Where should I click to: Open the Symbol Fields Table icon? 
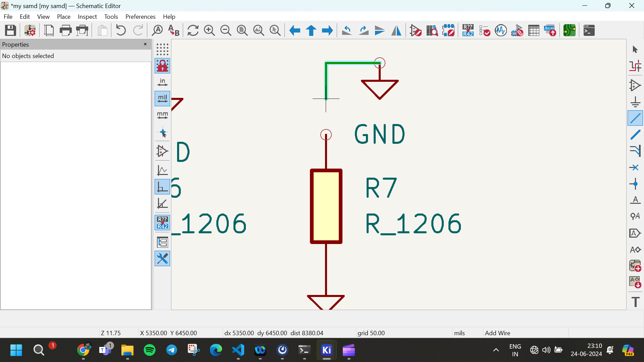click(x=534, y=31)
